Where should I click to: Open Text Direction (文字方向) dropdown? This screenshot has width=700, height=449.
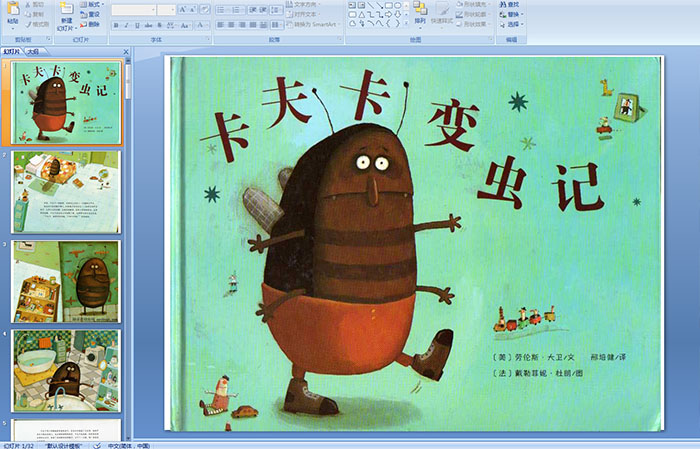point(303,4)
